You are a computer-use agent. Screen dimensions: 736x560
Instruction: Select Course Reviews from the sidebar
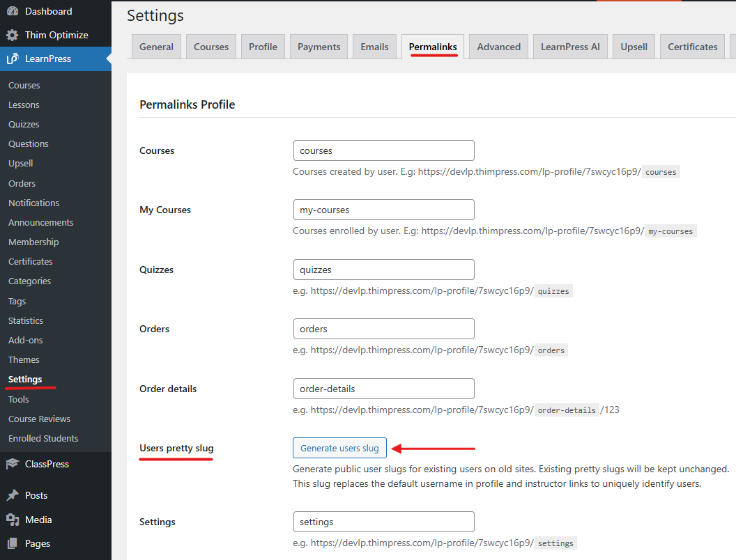click(x=39, y=419)
